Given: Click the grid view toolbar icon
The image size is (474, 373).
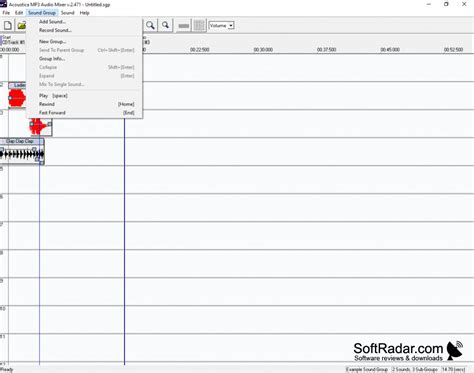Looking at the screenshot, I should 199,26.
